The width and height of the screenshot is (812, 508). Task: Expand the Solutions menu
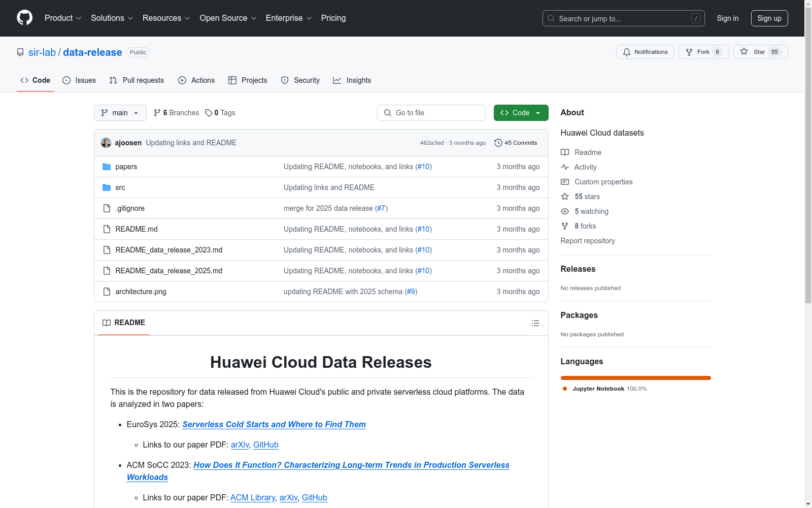112,18
